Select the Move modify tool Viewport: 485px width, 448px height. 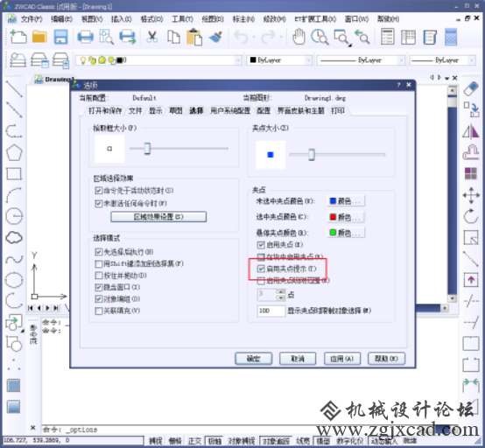[x=471, y=195]
